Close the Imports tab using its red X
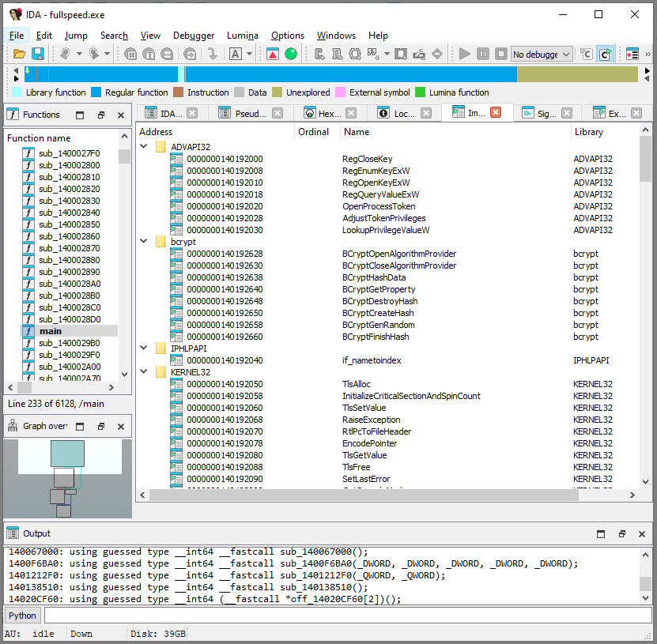The height and width of the screenshot is (644, 657). [496, 113]
